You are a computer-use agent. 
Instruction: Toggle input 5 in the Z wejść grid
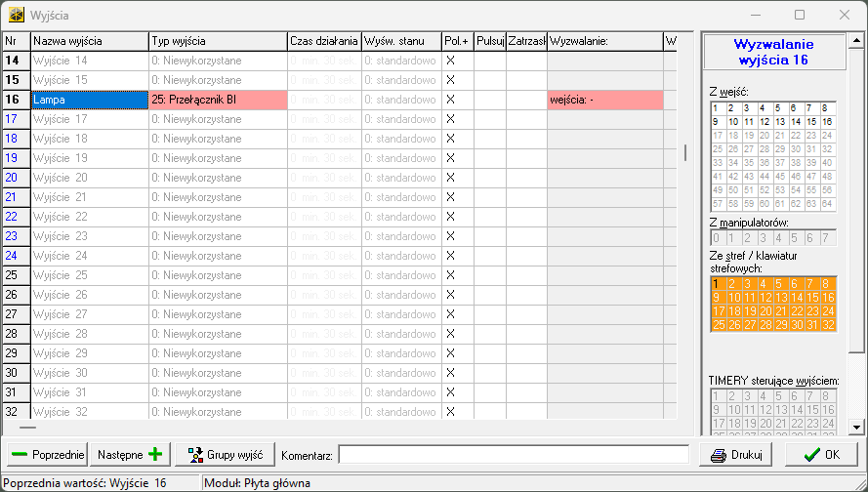tap(778, 108)
